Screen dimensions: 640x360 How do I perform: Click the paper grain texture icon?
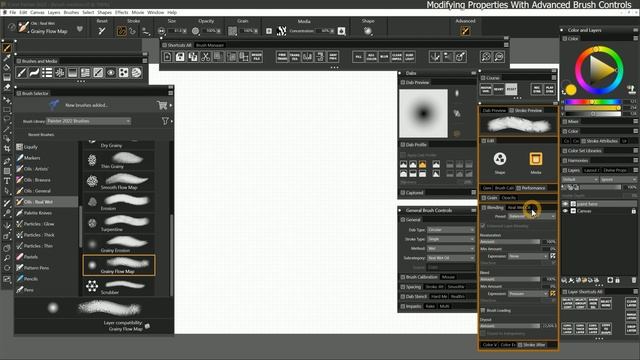(x=232, y=31)
